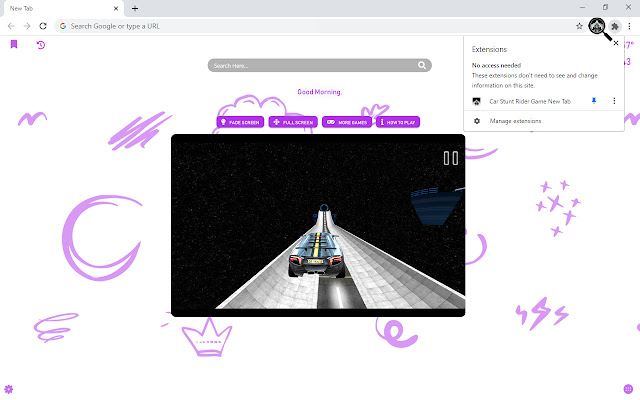
Task: Pause the game with the pause icon
Action: point(451,158)
